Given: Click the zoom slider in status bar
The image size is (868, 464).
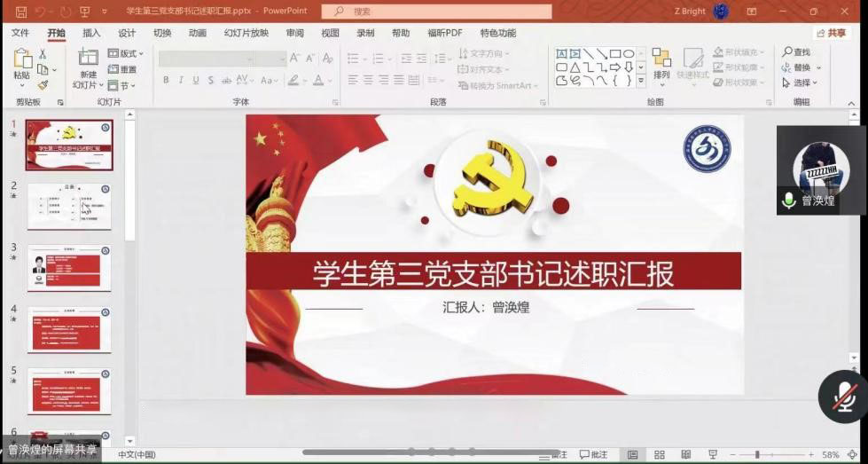Looking at the screenshot, I should (x=756, y=454).
